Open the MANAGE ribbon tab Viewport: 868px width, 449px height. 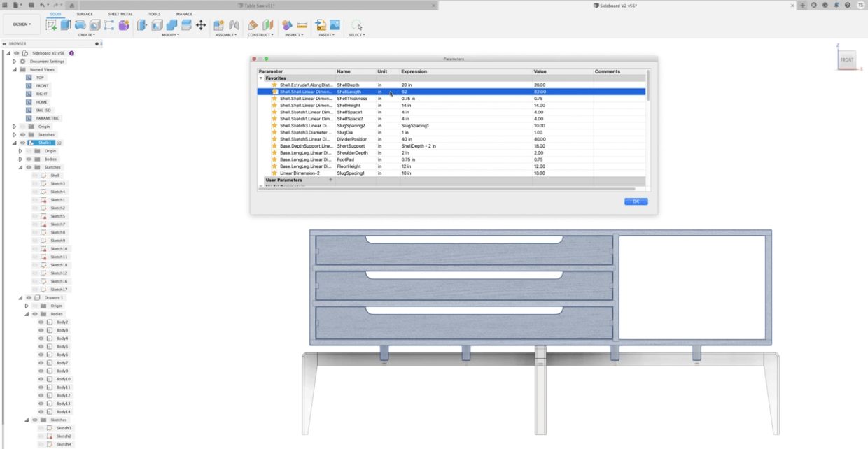pyautogui.click(x=183, y=13)
